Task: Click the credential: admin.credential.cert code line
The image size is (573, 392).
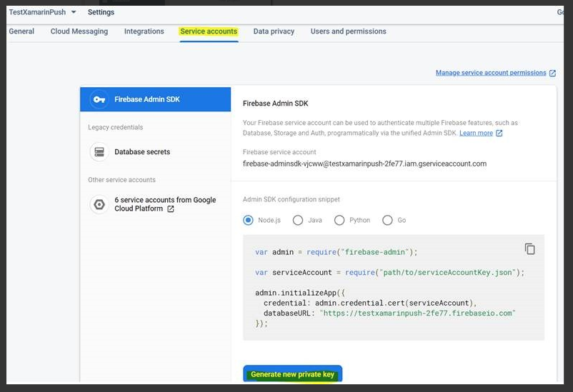Action: pyautogui.click(x=370, y=303)
